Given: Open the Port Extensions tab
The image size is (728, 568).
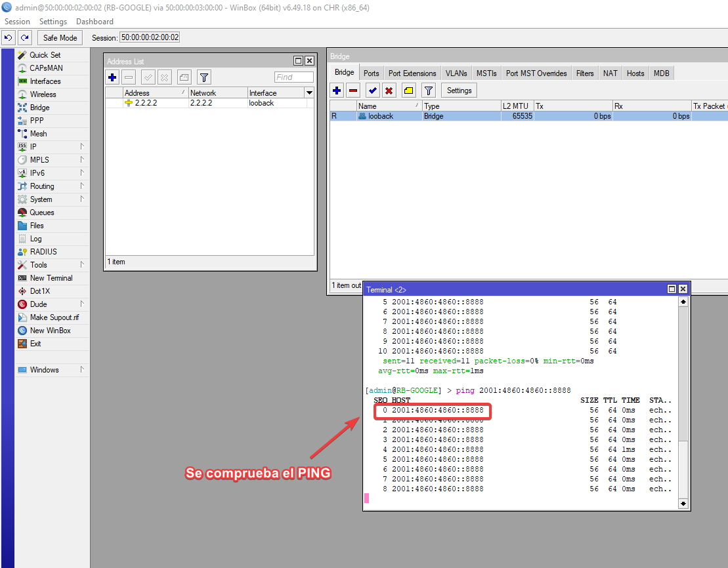Looking at the screenshot, I should click(x=412, y=73).
